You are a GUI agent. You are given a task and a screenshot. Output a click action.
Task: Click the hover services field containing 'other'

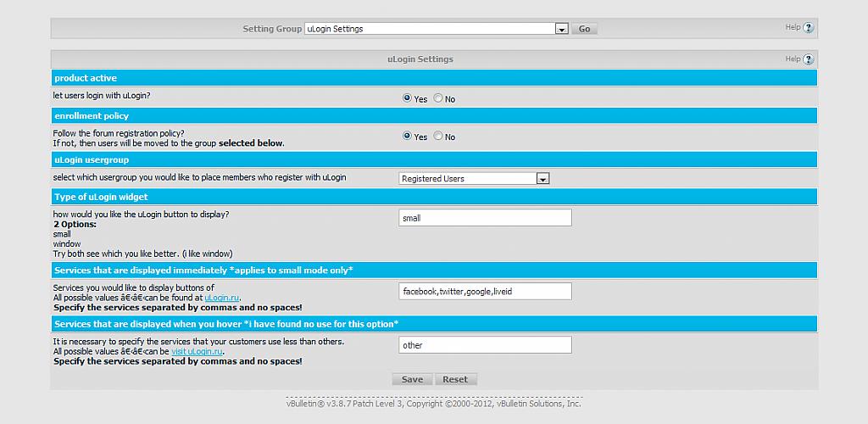pos(485,345)
